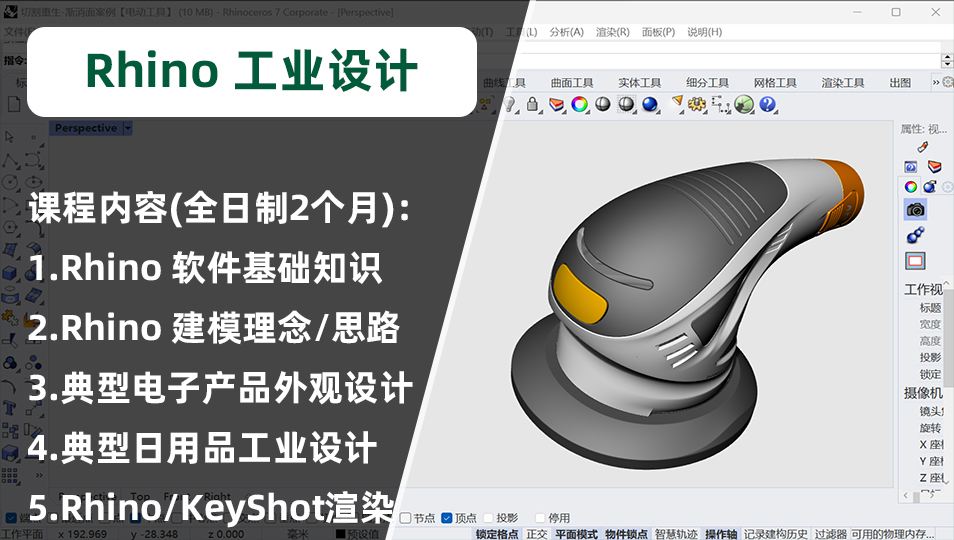Click the orange arrowhead toolbar icon
The height and width of the screenshot is (540, 954).
point(677,103)
